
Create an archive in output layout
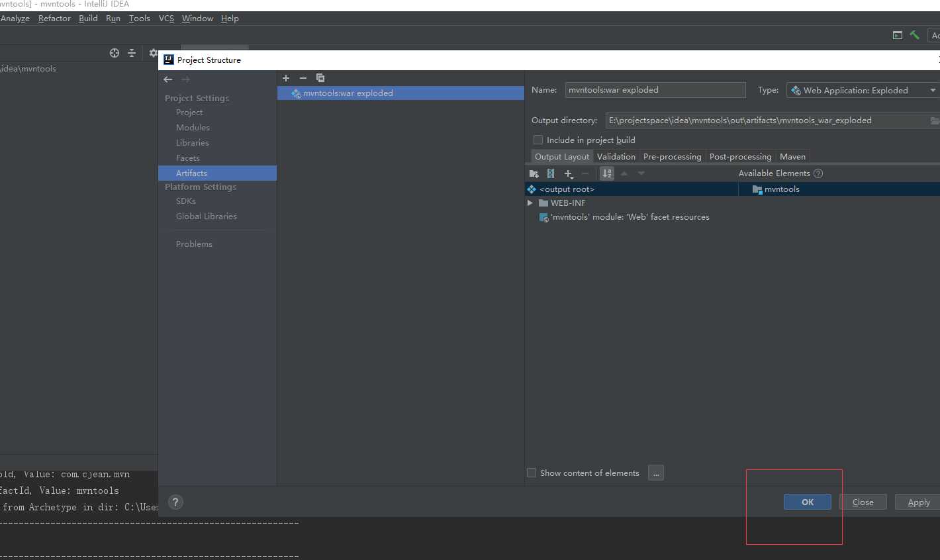(x=551, y=173)
